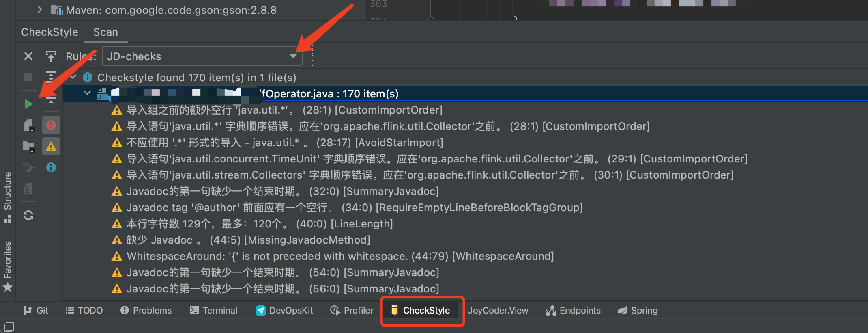The height and width of the screenshot is (333, 868).
Task: Click the clear-results broom icon
Action: pyautogui.click(x=28, y=168)
